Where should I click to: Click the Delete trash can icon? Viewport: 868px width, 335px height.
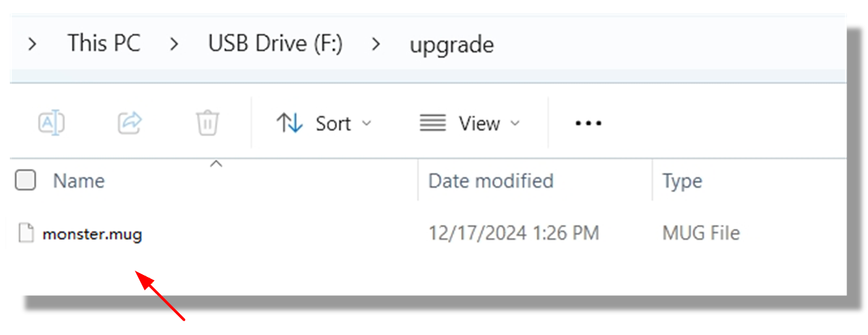coord(207,123)
